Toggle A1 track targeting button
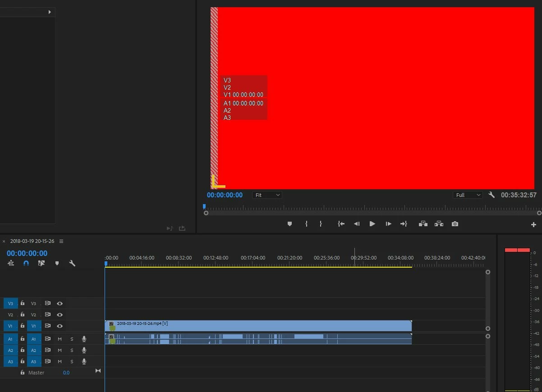Viewport: 542px width, 392px height. click(33, 339)
